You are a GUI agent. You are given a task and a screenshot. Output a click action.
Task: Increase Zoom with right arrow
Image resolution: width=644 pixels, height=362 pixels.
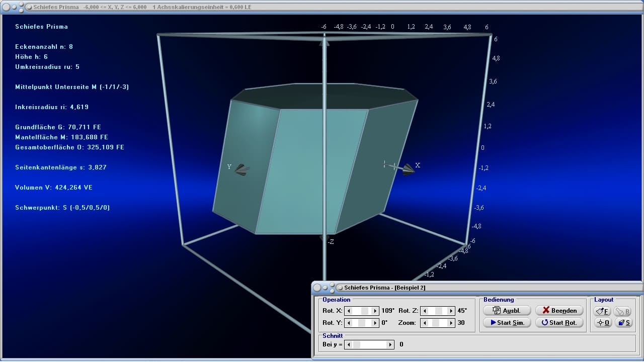[x=451, y=323]
